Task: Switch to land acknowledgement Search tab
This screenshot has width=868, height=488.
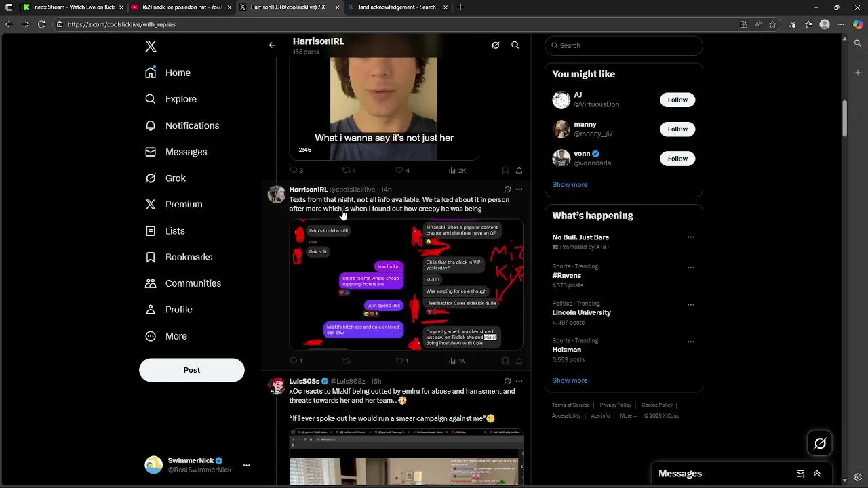Action: [x=397, y=7]
